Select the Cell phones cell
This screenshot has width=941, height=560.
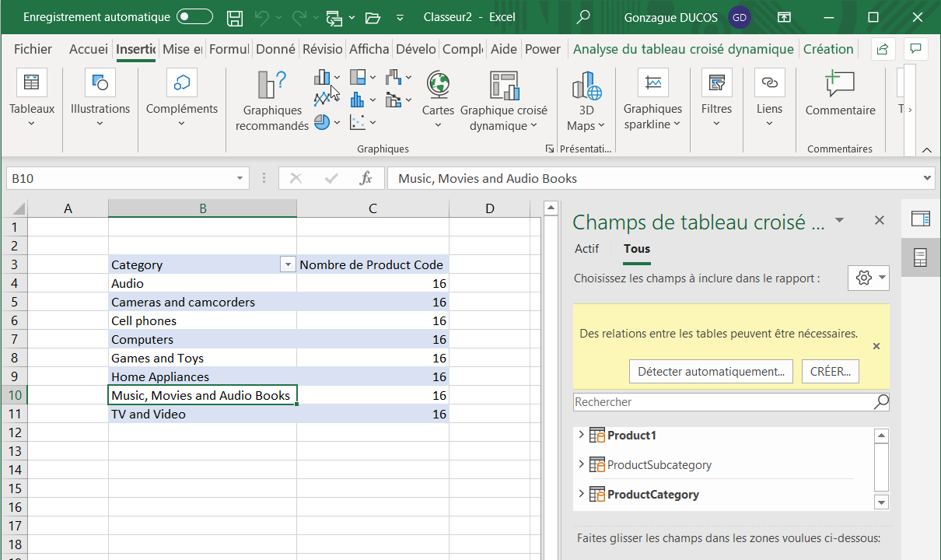[202, 320]
